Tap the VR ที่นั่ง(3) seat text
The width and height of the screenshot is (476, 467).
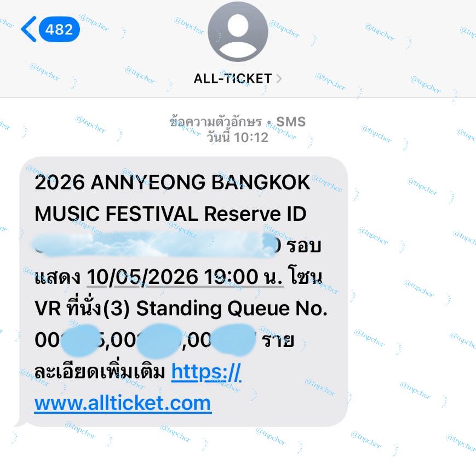tap(82, 308)
